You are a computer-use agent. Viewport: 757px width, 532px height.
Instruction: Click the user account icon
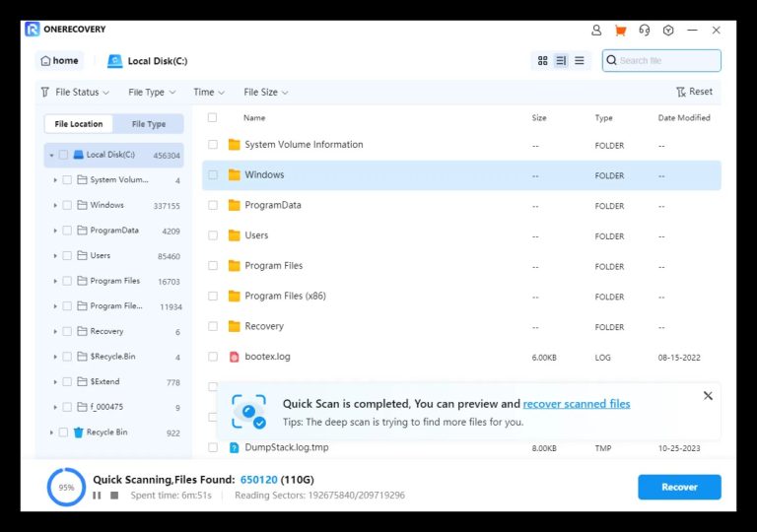[x=596, y=31]
